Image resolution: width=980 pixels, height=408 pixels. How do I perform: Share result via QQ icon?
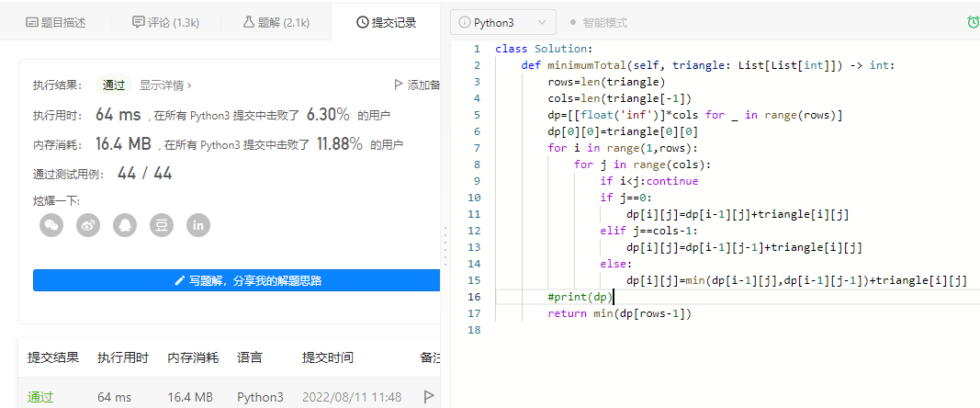(x=125, y=225)
